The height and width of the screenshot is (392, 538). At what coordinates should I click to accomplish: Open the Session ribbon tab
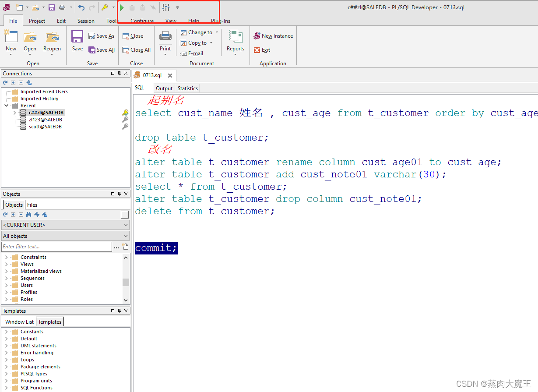86,21
